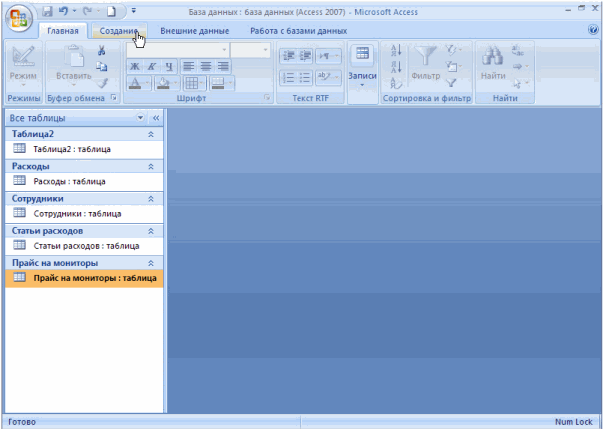
Task: Click the Записи table icon
Action: click(x=362, y=54)
